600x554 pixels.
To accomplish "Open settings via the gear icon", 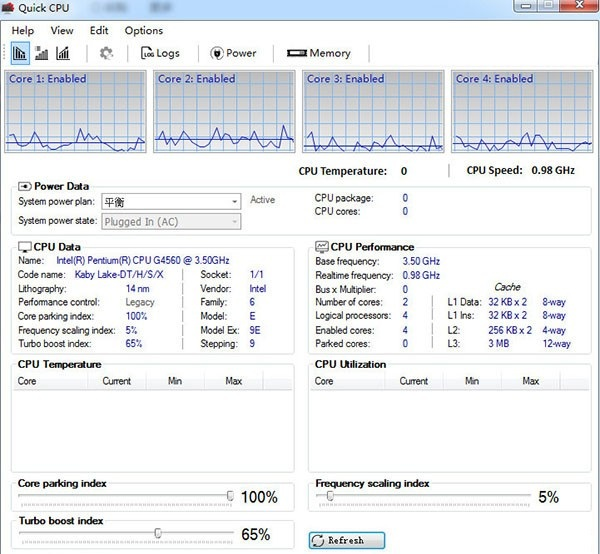I will pyautogui.click(x=106, y=53).
